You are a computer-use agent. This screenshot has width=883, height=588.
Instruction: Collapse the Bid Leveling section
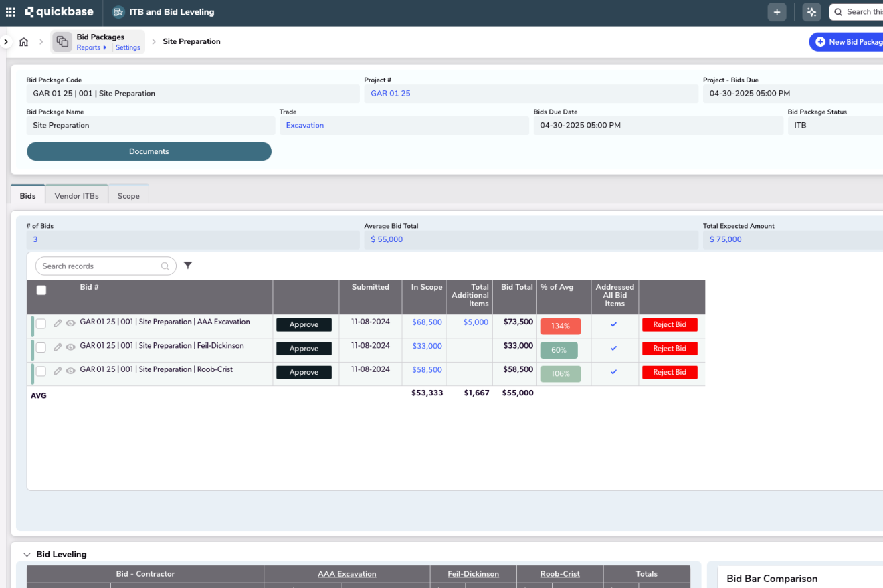coord(27,555)
